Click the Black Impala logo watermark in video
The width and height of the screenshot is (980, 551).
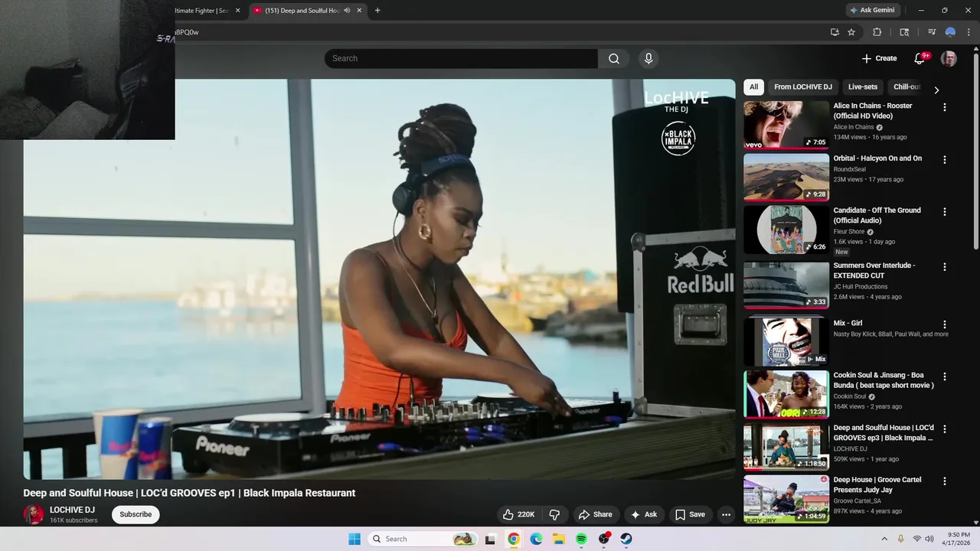click(x=678, y=139)
